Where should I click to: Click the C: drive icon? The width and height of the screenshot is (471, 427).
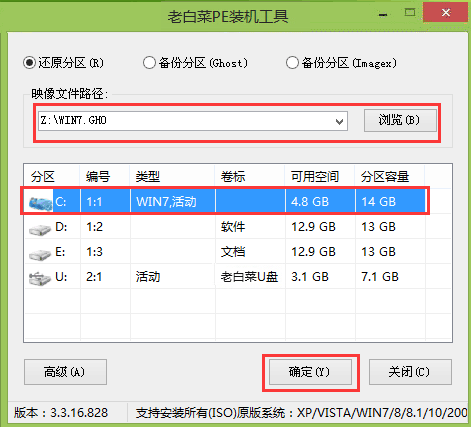tap(41, 202)
